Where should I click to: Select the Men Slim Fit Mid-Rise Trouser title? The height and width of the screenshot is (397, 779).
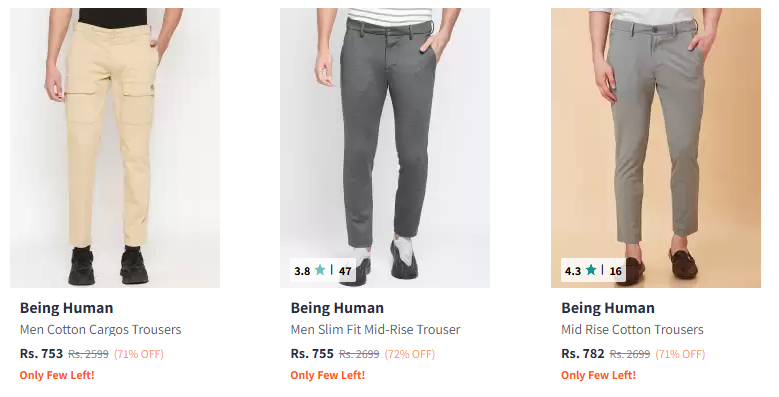pos(376,329)
